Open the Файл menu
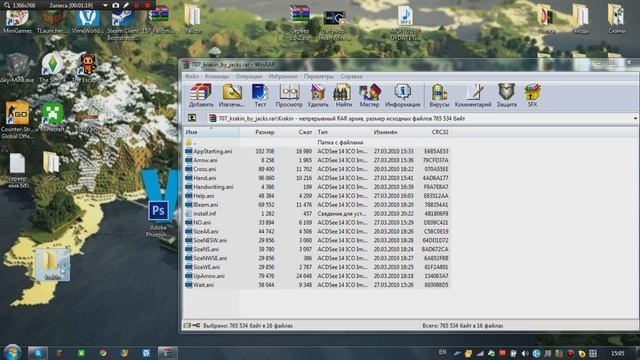The width and height of the screenshot is (640, 360). (191, 76)
